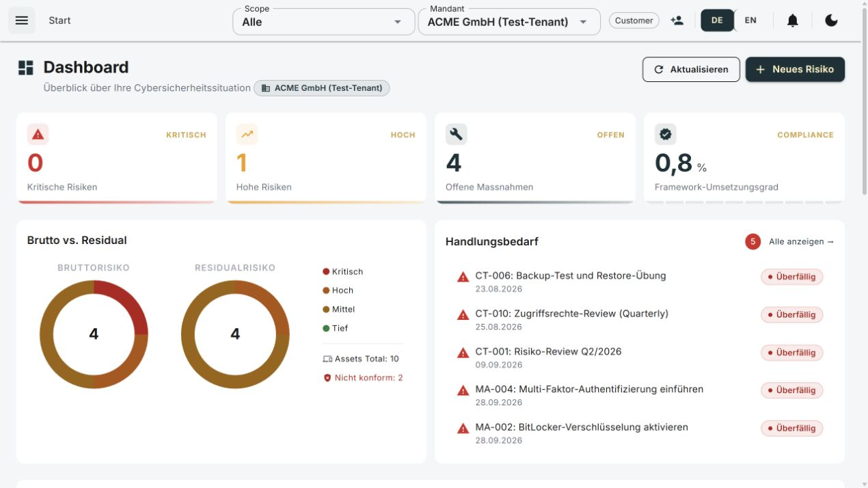868x488 pixels.
Task: Click Überfällig badge for MA-002
Action: tap(792, 429)
